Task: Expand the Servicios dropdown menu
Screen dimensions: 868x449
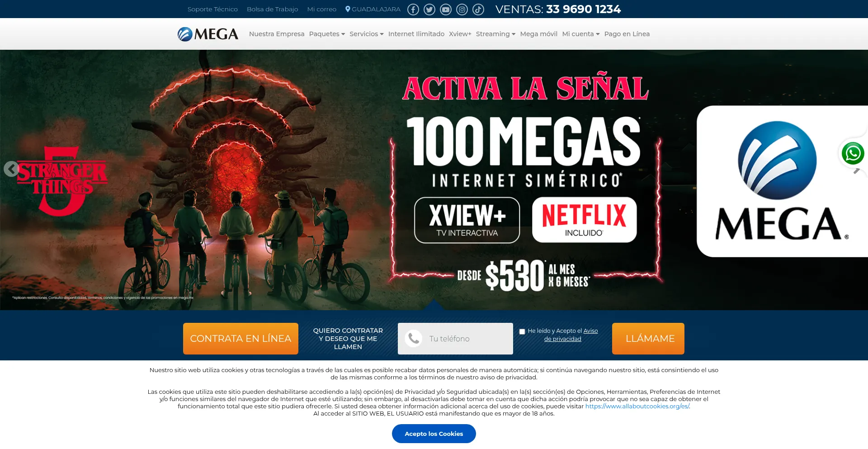Action: point(367,34)
